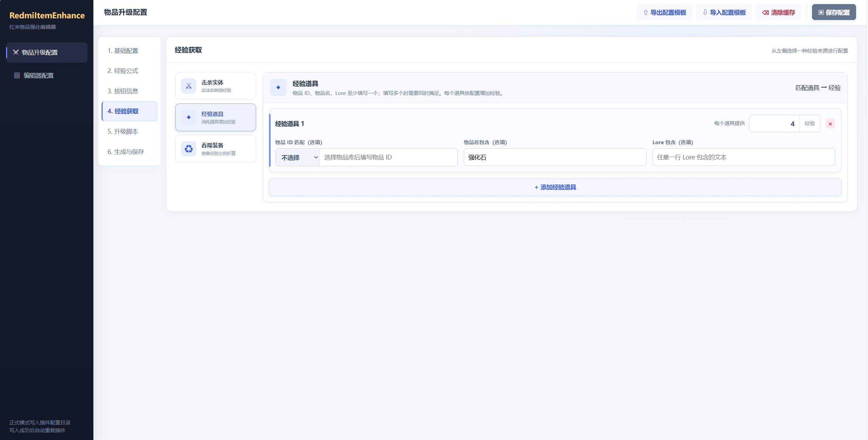Image resolution: width=868 pixels, height=440 pixels.
Task: Open the 不选择 item library dropdown
Action: coord(297,157)
